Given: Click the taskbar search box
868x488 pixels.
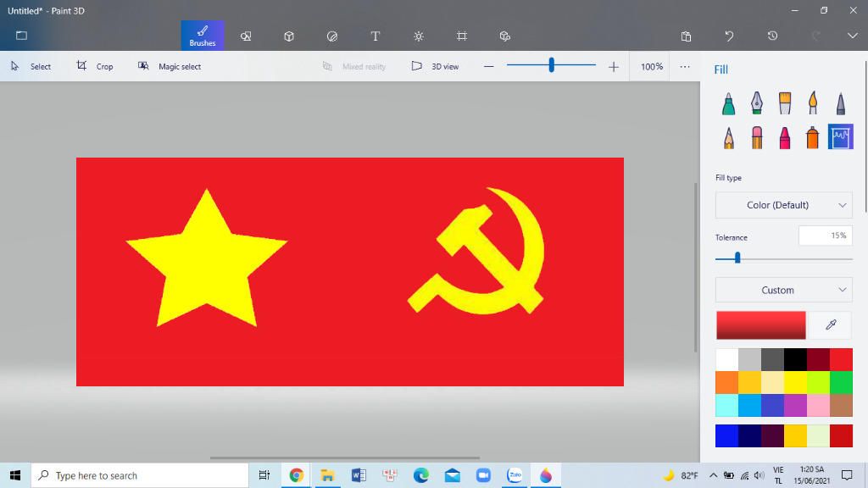Looking at the screenshot, I should coord(140,475).
